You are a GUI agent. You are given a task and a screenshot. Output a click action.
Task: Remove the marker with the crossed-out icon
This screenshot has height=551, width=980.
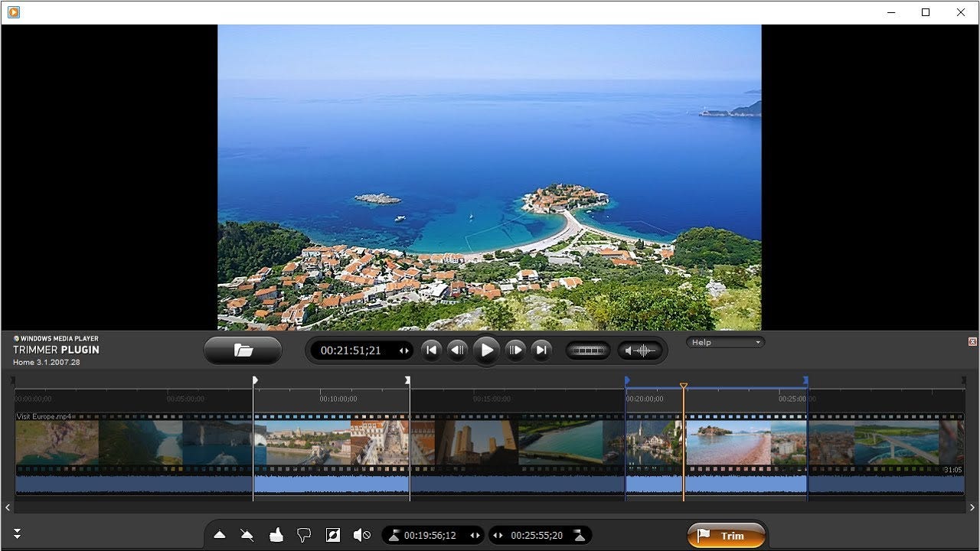(x=247, y=535)
